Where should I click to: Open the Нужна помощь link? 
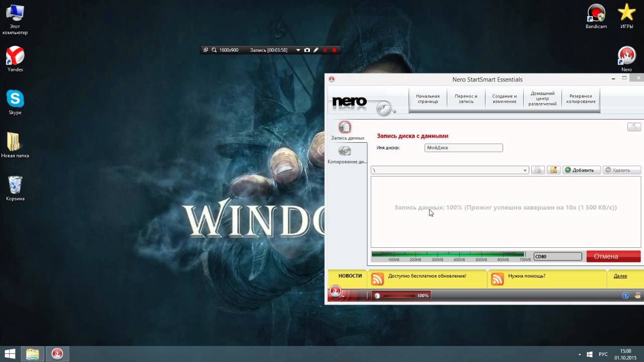click(526, 276)
